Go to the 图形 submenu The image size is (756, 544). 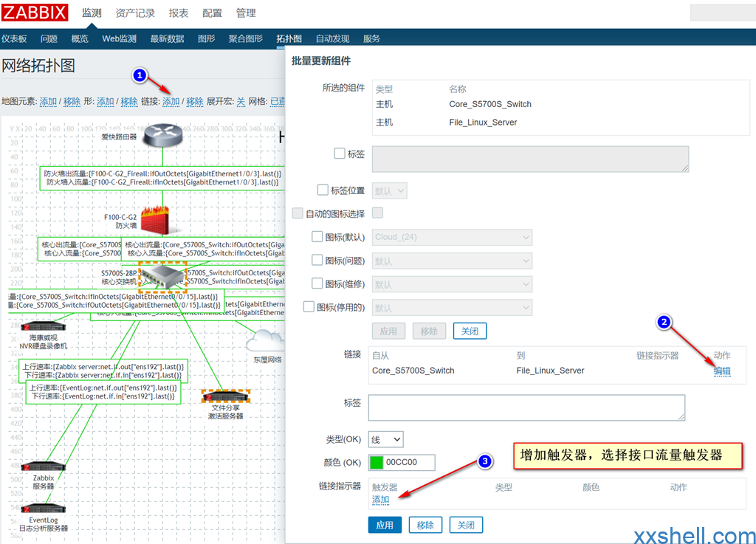(207, 38)
